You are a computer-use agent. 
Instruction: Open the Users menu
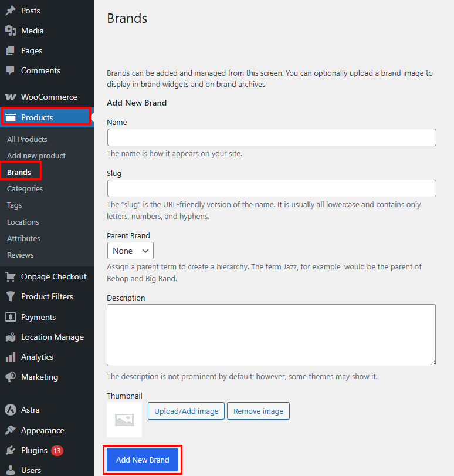click(x=47, y=470)
